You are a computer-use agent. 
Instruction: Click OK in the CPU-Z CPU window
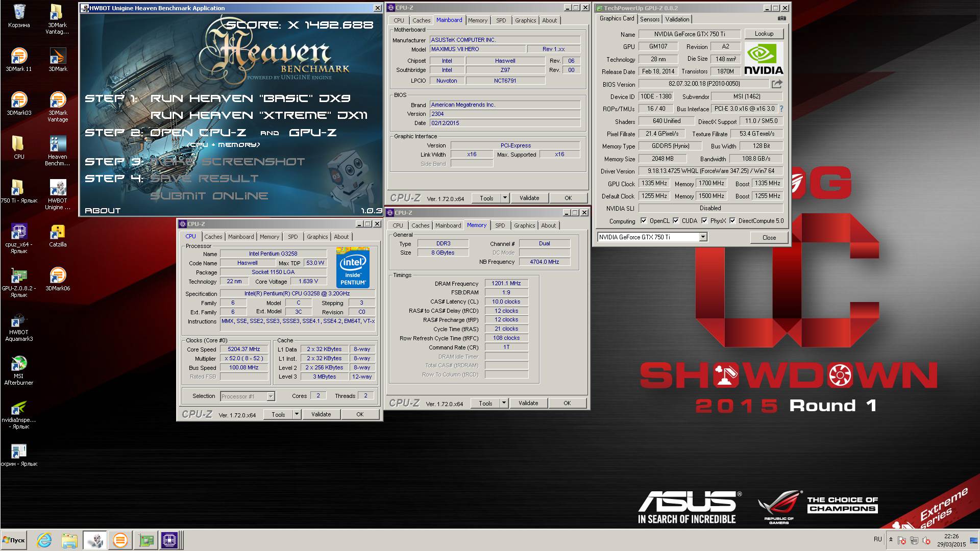click(x=360, y=414)
